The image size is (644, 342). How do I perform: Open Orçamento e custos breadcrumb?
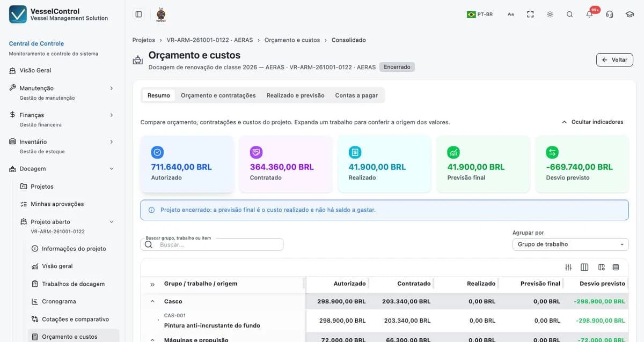point(292,40)
